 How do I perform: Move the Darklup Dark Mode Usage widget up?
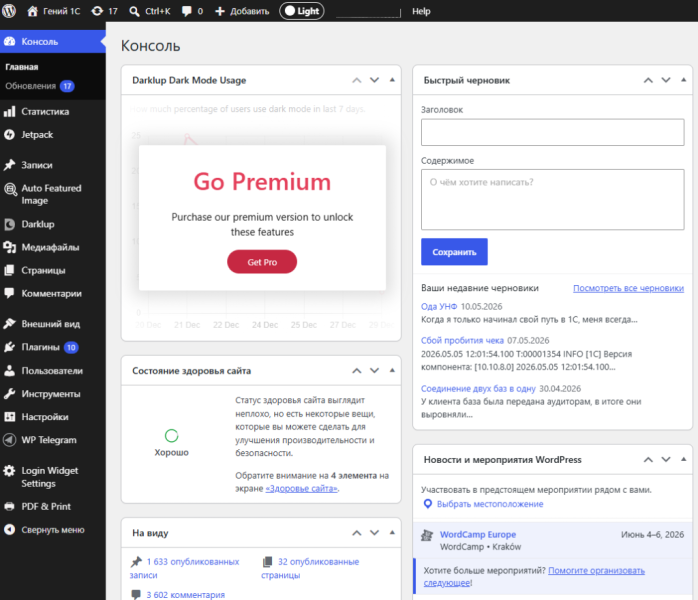point(357,80)
